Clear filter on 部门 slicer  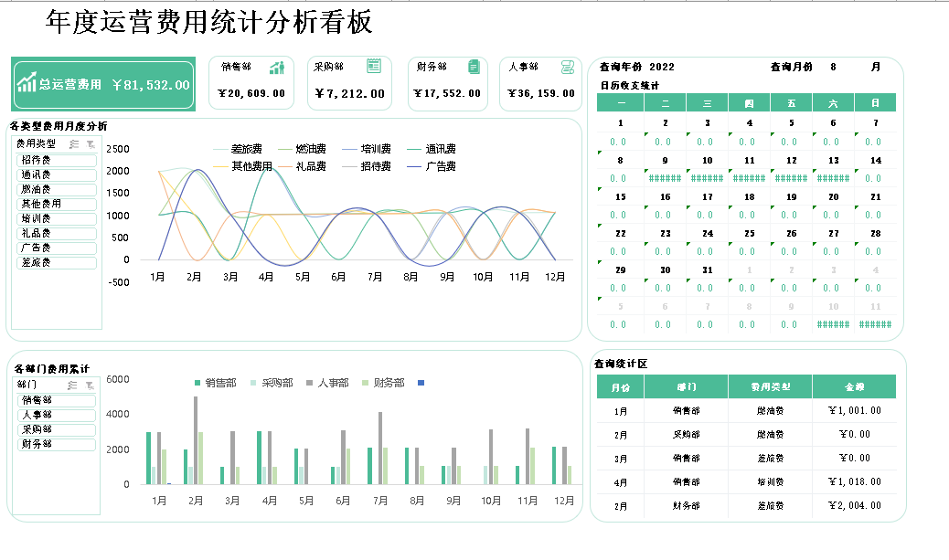tap(90, 385)
